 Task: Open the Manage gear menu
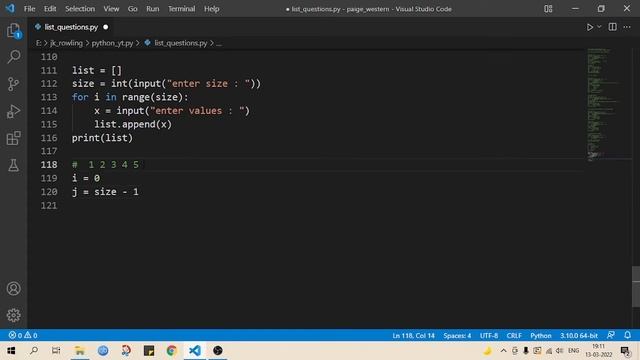[13, 315]
